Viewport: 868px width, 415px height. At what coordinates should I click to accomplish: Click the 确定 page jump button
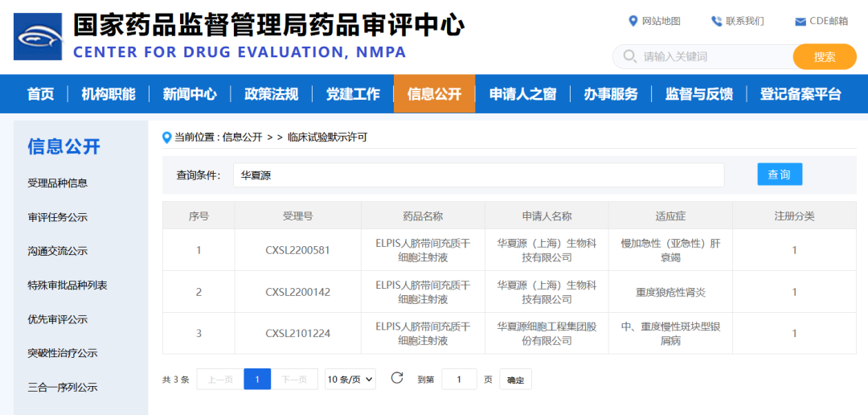[515, 380]
